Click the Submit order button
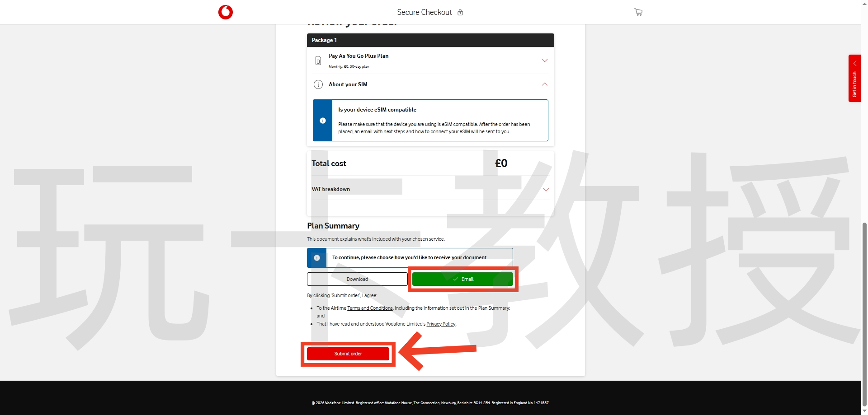Image resolution: width=868 pixels, height=415 pixels. tap(348, 354)
